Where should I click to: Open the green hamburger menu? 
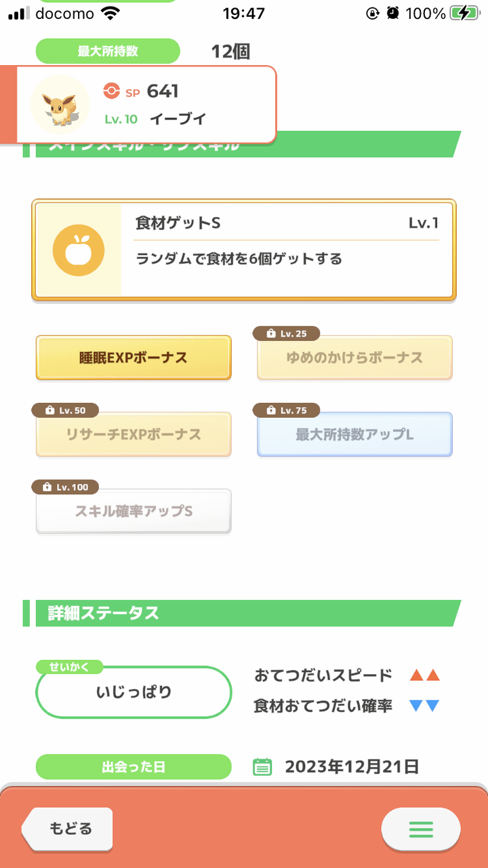pos(421,829)
